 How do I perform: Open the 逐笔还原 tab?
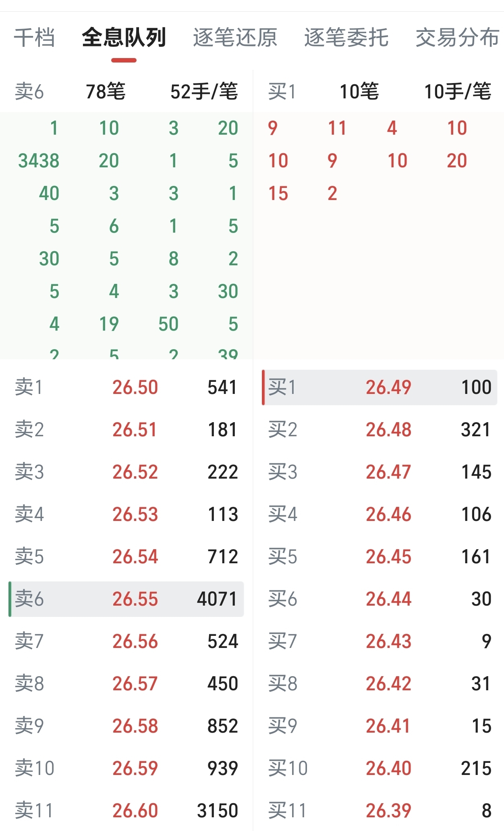click(x=235, y=37)
